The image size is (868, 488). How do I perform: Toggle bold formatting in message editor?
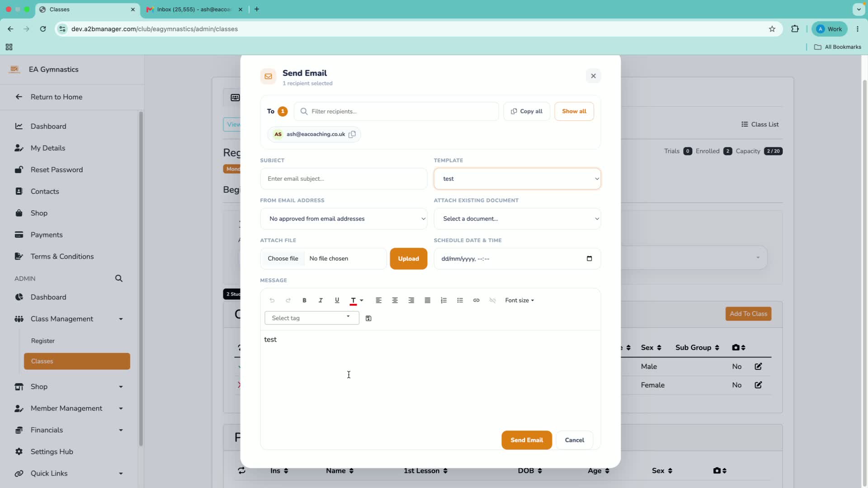(304, 300)
